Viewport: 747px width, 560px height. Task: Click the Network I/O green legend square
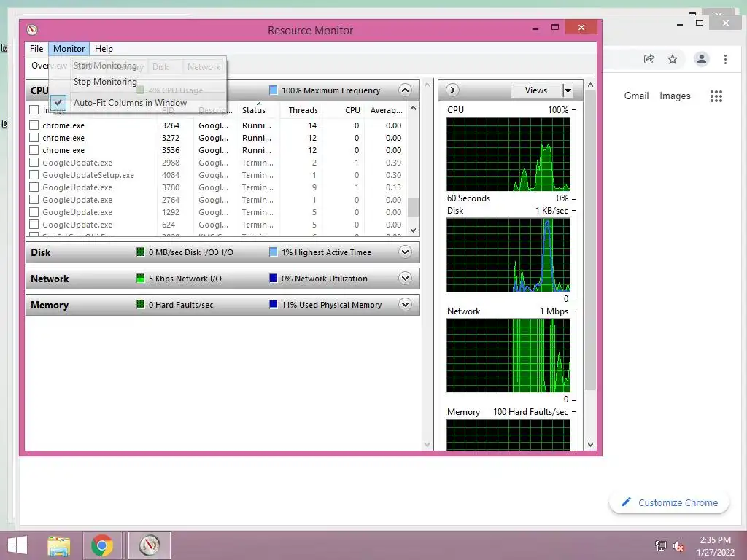(x=140, y=278)
